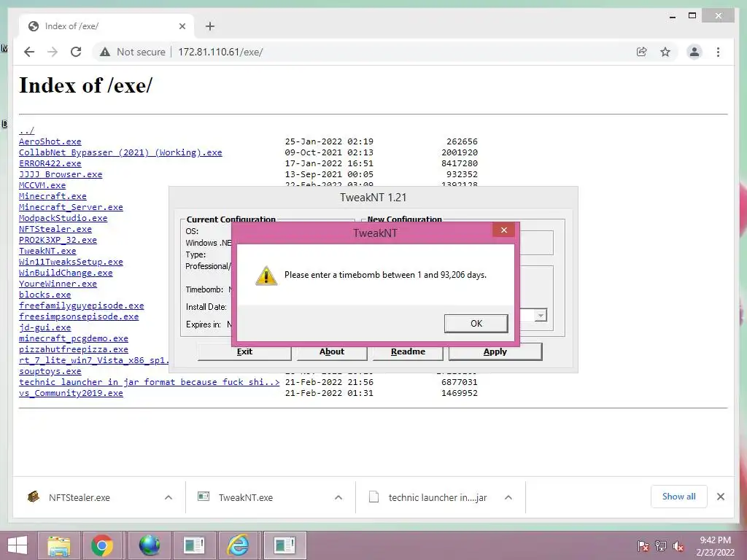
Task: Open a new browser tab
Action: pos(209,26)
